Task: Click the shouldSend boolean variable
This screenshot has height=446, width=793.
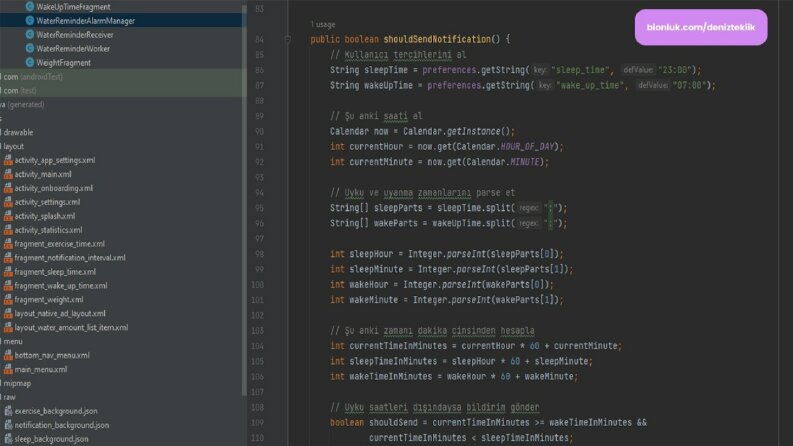Action: tap(393, 423)
